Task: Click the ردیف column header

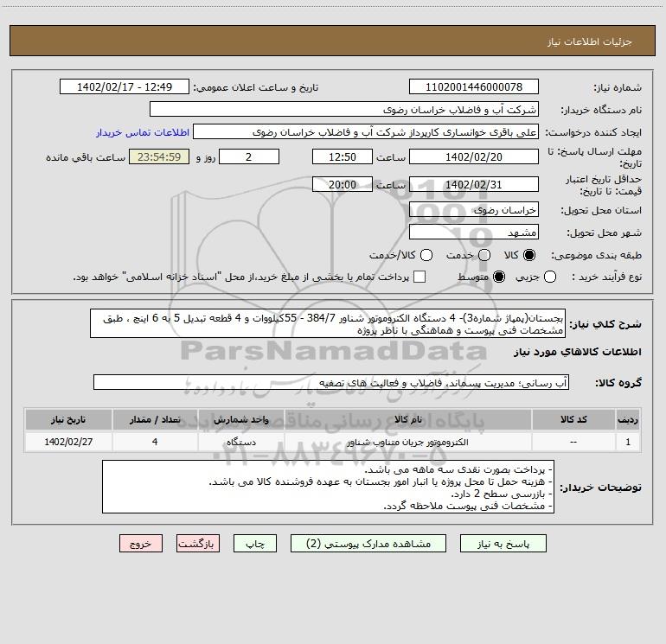Action: coord(628,419)
